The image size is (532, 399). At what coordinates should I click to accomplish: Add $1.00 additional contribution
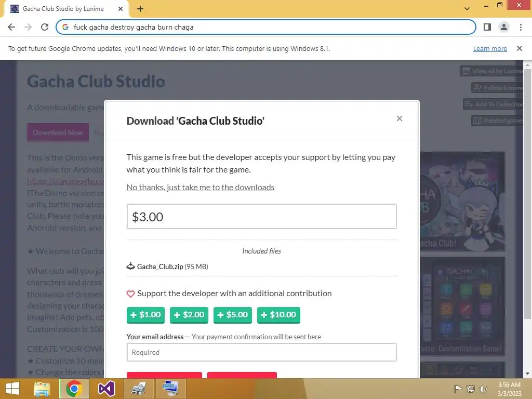click(145, 315)
